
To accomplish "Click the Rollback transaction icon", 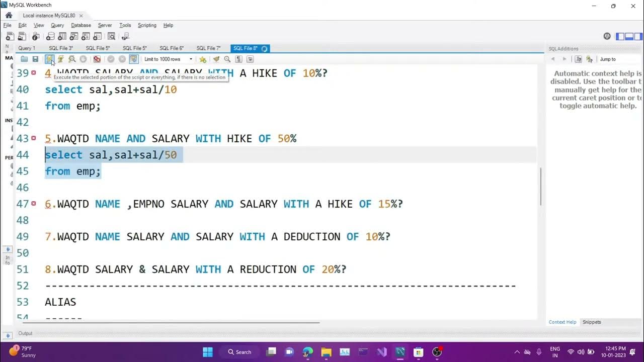I will tap(122, 59).
